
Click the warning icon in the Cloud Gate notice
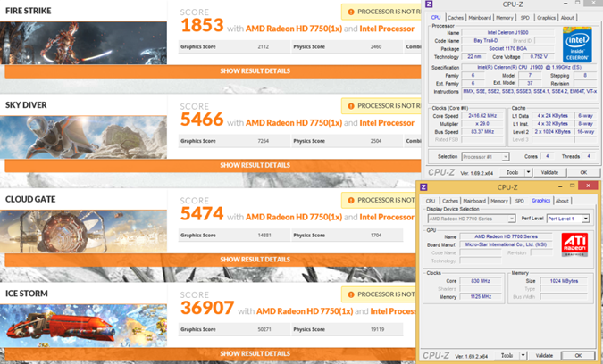(351, 200)
